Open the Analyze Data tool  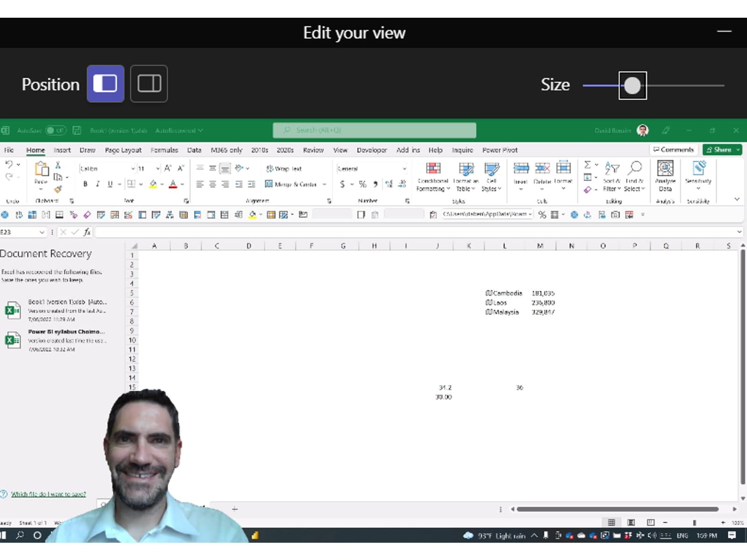click(x=665, y=169)
